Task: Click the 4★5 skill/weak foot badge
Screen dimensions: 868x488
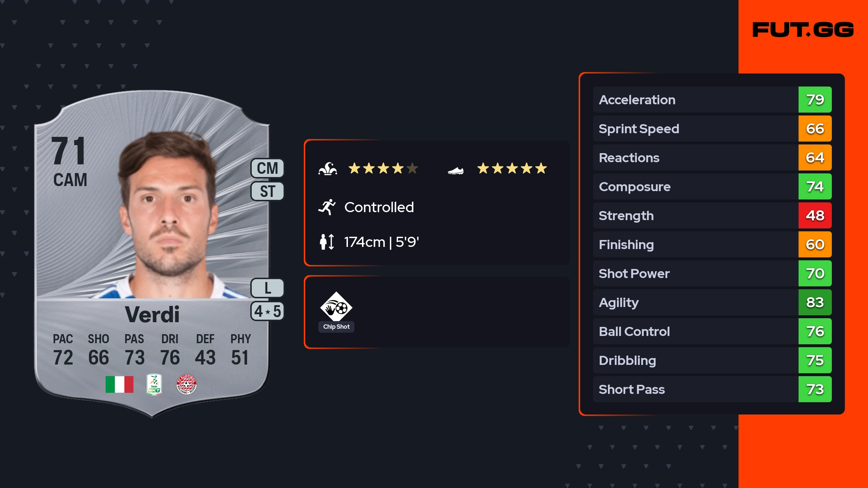Action: click(267, 311)
